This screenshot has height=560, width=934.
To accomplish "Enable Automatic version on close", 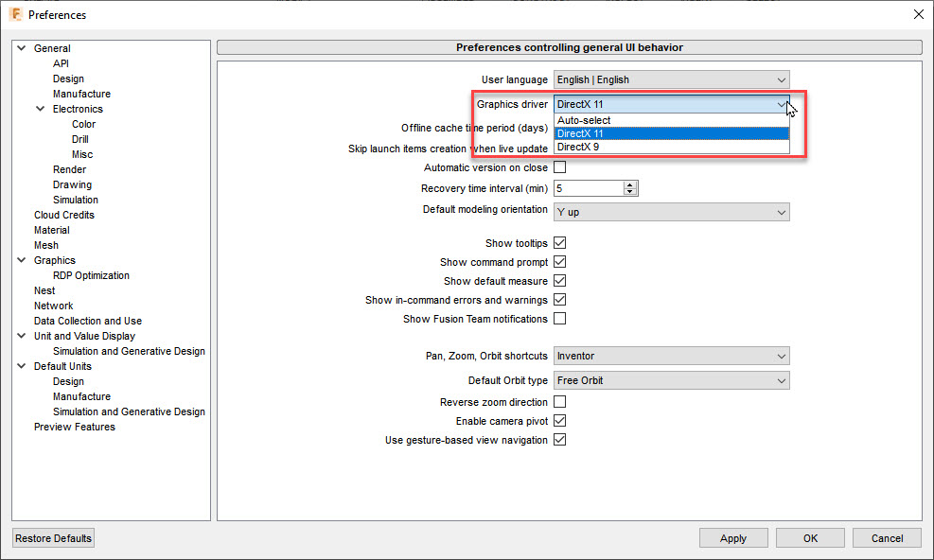I will click(559, 167).
